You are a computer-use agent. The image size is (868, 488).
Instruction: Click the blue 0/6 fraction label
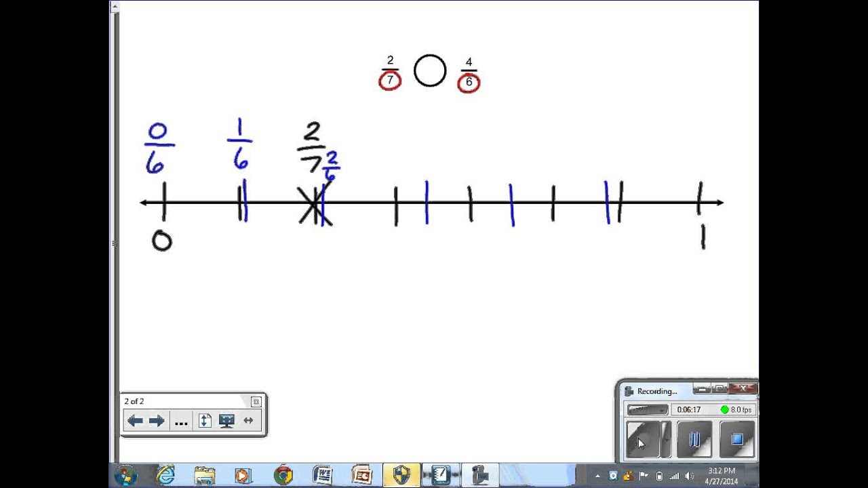click(x=158, y=149)
